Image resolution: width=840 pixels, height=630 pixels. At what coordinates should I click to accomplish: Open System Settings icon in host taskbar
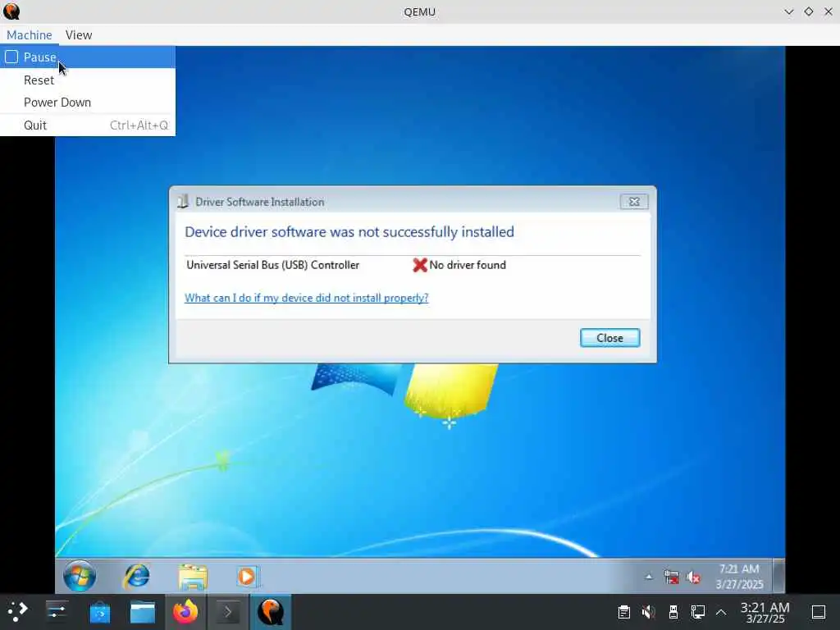coord(57,611)
